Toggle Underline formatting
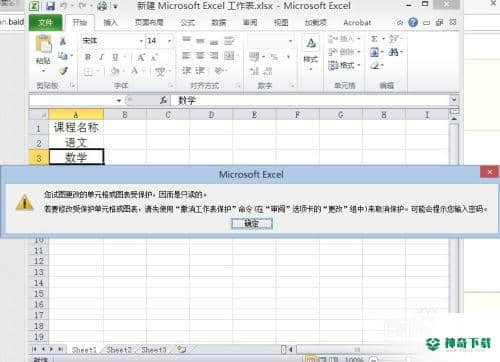This screenshot has height=362, width=500. [x=115, y=57]
